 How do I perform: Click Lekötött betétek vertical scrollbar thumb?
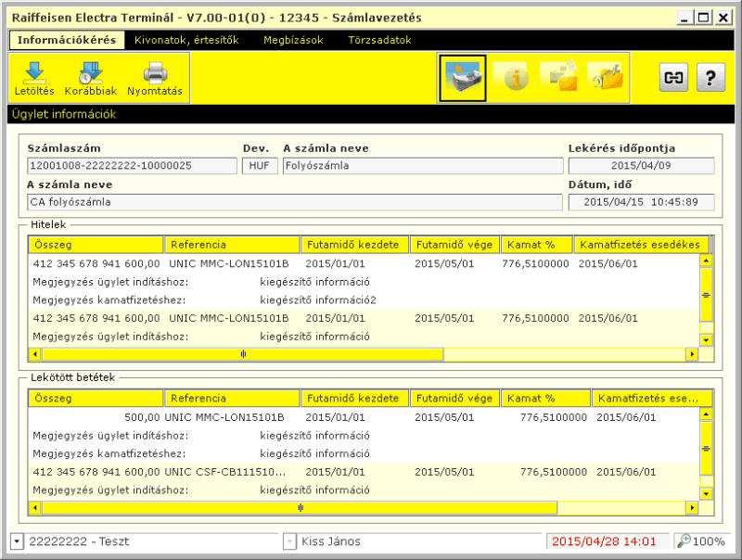[706, 449]
